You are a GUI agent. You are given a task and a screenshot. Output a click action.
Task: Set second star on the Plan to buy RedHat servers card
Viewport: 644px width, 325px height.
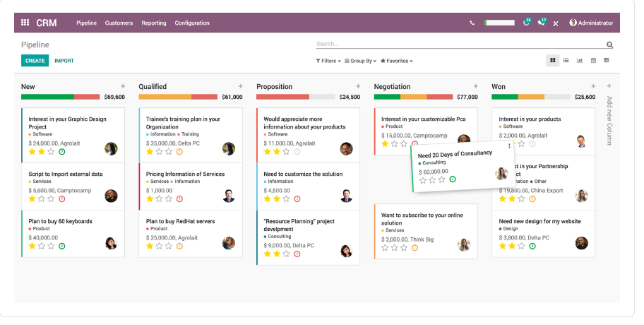pyautogui.click(x=159, y=246)
